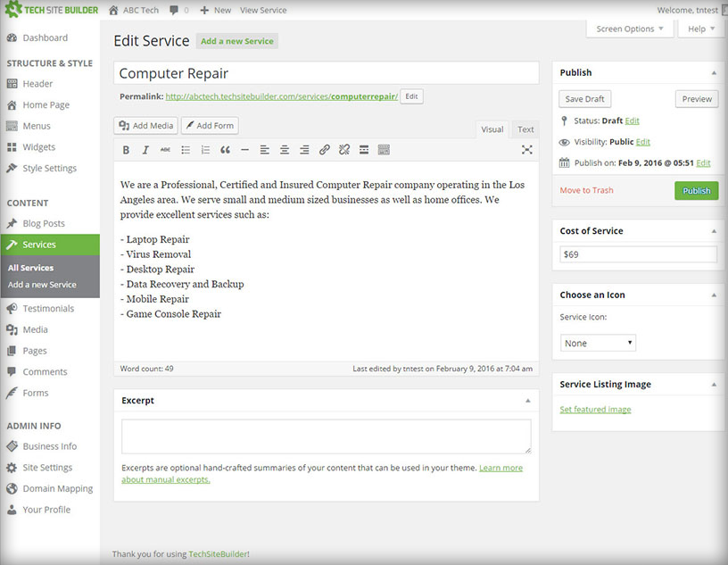
Task: Select Testimonials in the sidebar
Action: (50, 308)
